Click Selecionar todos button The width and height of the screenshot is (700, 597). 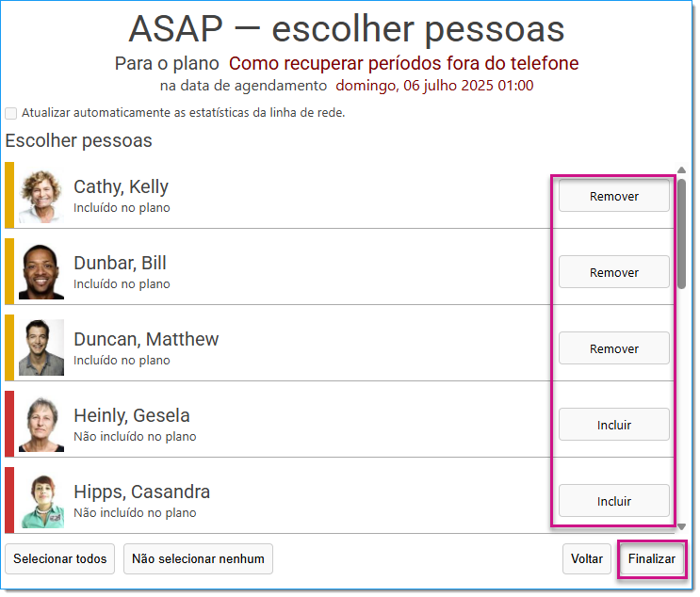59,560
